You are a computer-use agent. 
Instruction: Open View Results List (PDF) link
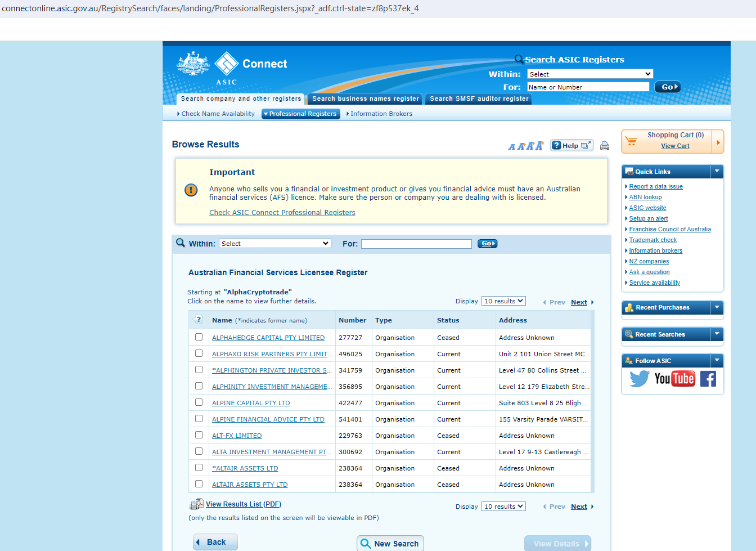click(x=244, y=504)
